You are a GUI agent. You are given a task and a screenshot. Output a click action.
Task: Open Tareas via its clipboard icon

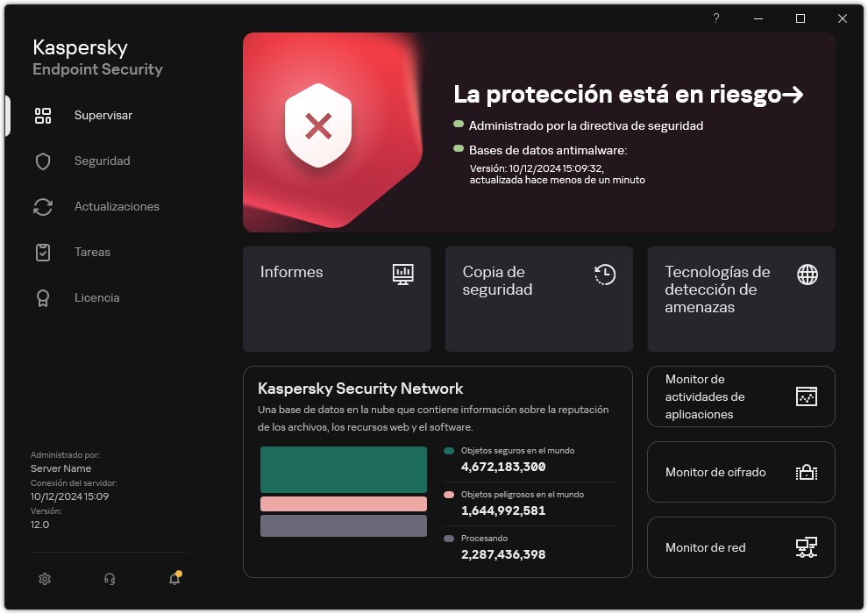42,252
